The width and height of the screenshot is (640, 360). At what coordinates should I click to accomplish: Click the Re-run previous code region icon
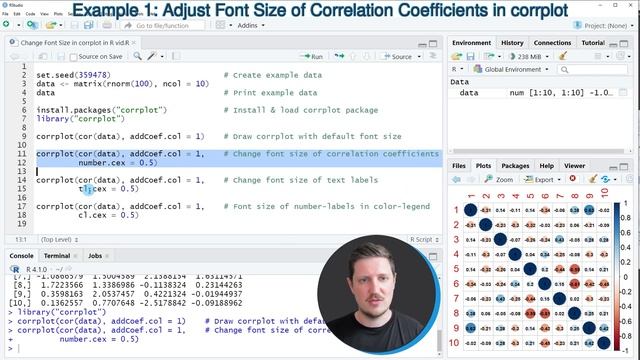339,56
